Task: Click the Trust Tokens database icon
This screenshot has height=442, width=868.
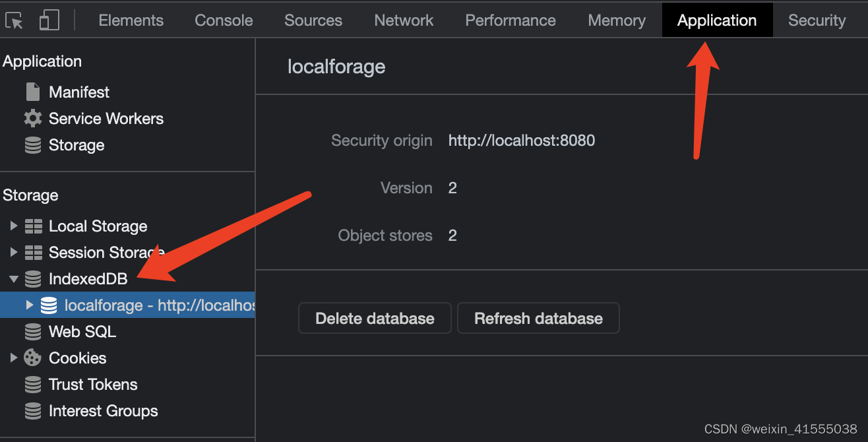Action: point(33,384)
